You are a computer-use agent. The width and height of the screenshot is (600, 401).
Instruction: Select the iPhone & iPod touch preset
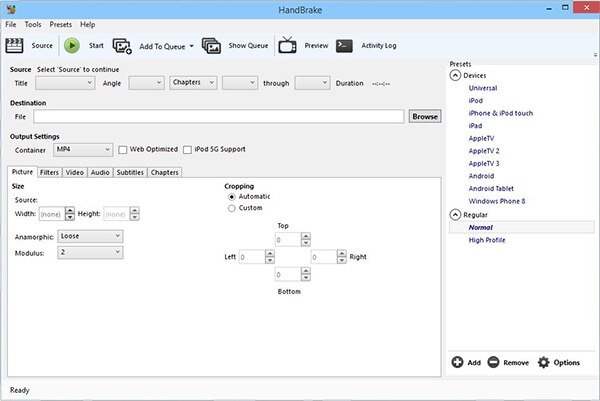pos(501,113)
